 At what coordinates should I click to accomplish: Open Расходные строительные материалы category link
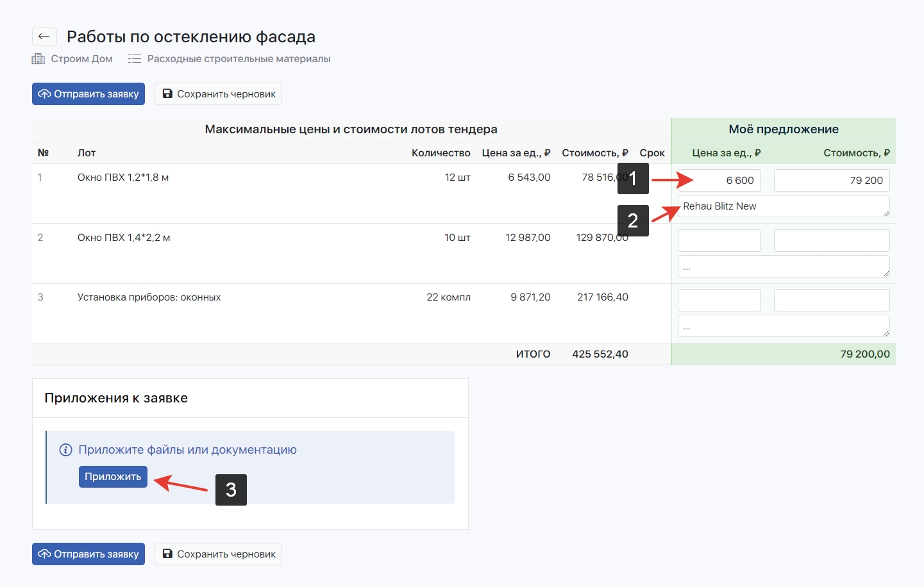[x=239, y=59]
